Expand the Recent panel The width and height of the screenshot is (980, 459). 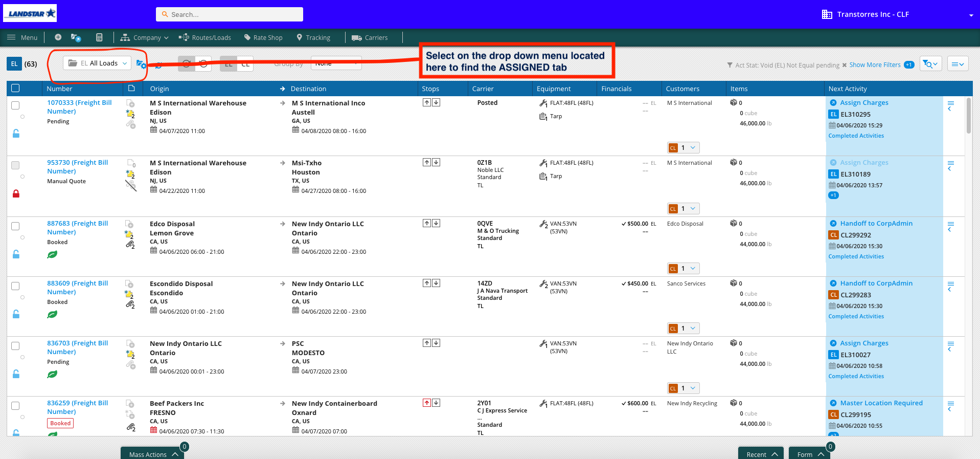click(761, 453)
